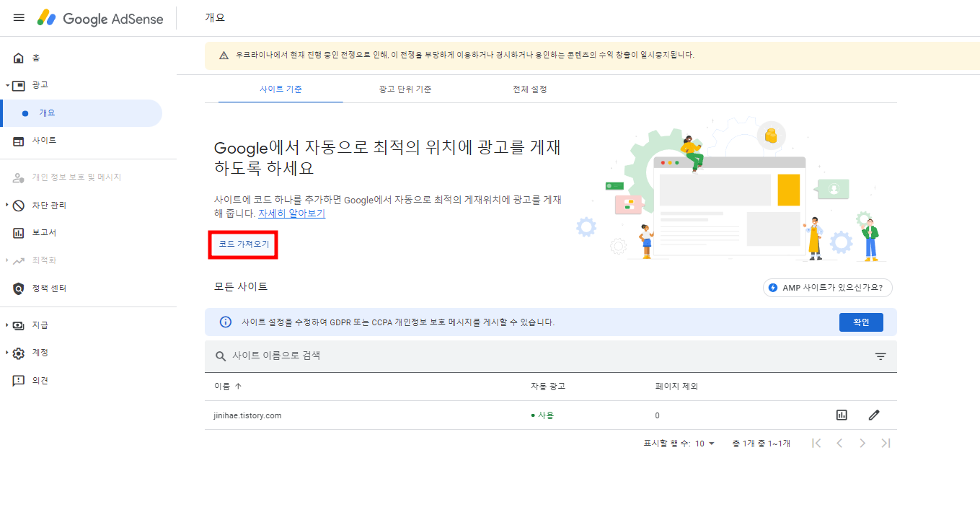Click the 사용 auto ads status

click(x=542, y=415)
